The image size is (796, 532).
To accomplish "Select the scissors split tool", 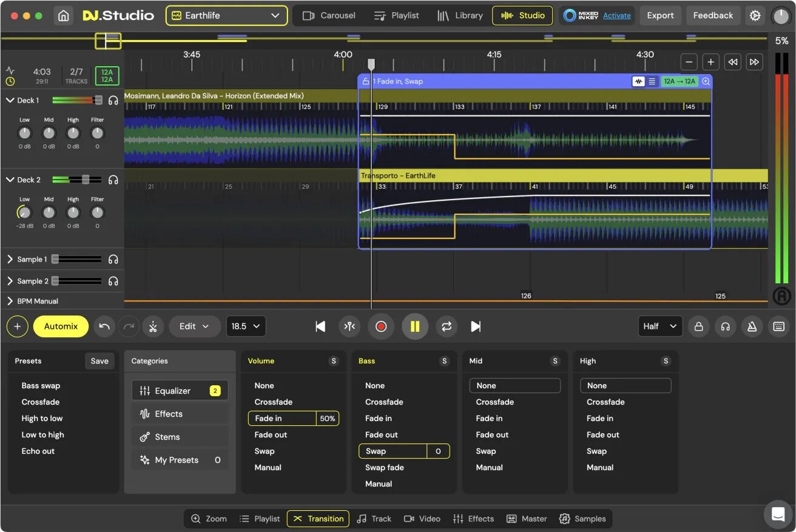I will [153, 326].
